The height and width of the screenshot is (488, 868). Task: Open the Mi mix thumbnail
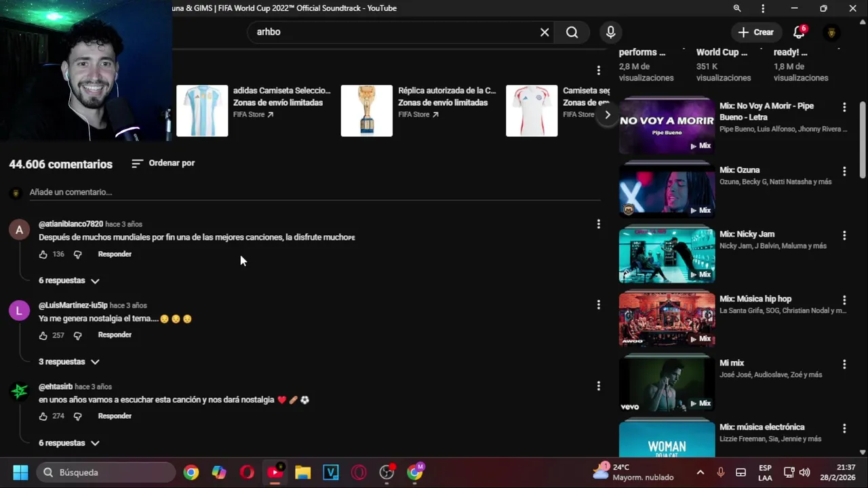coord(667,384)
